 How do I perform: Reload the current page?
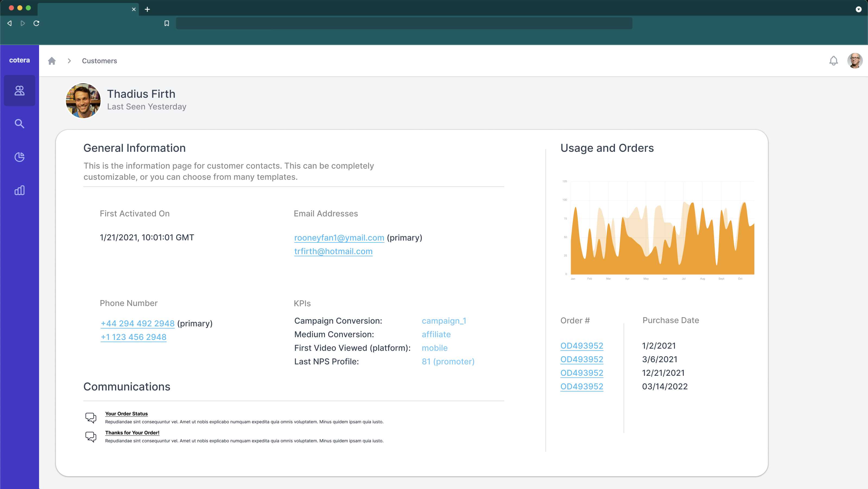pyautogui.click(x=37, y=23)
